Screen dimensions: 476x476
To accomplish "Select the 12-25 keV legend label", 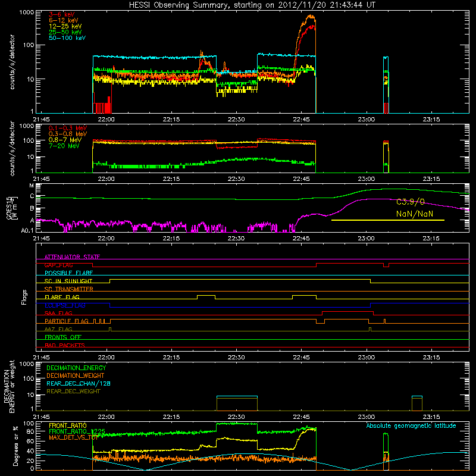I will [65, 26].
